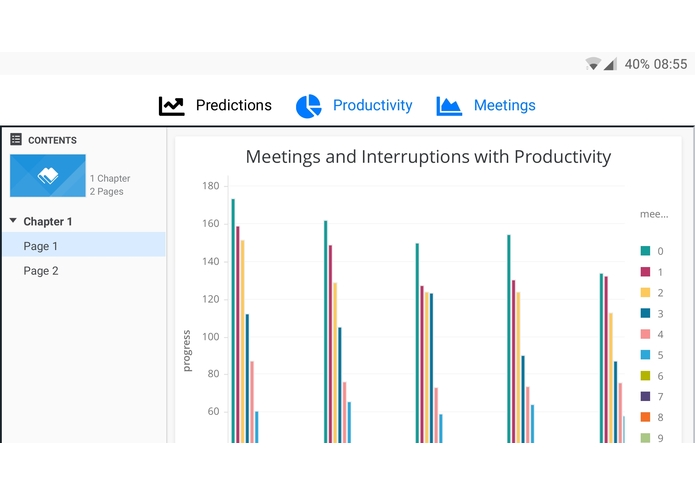Toggle legend series 2 yellow swatch
Image resolution: width=695 pixels, height=494 pixels.
click(646, 293)
